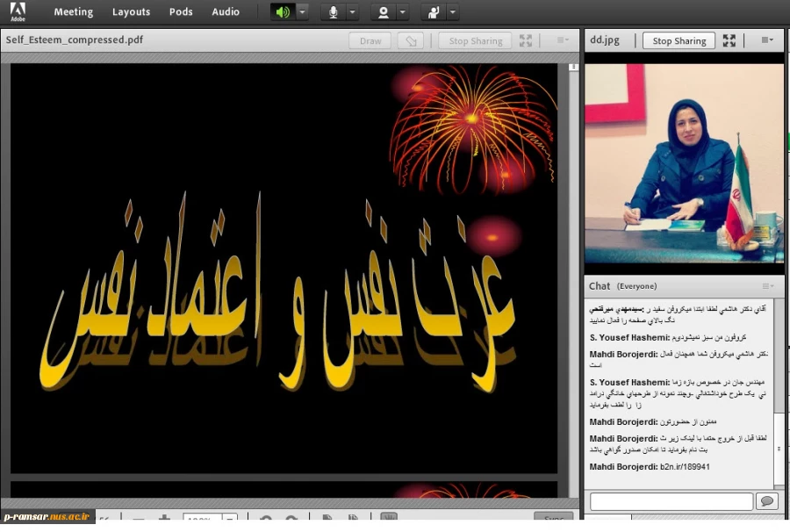Click the Chat (Everyone) header label
Screen dimensions: 790x532
[622, 286]
